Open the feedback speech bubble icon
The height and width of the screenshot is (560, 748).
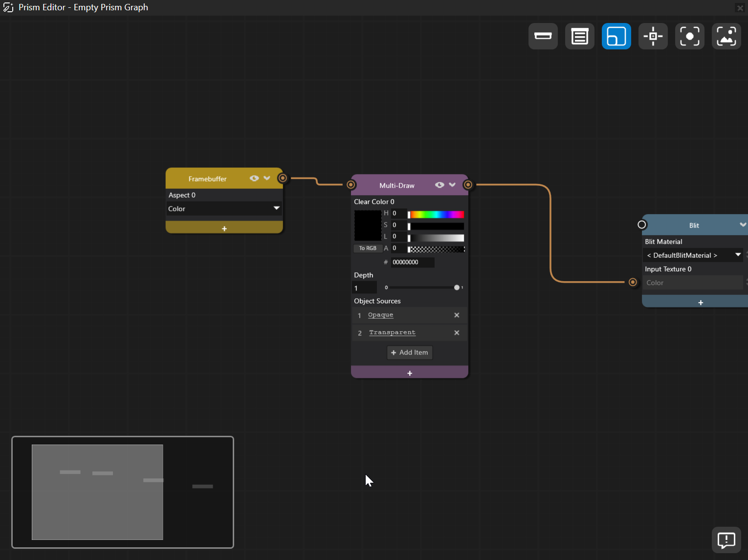click(x=726, y=540)
